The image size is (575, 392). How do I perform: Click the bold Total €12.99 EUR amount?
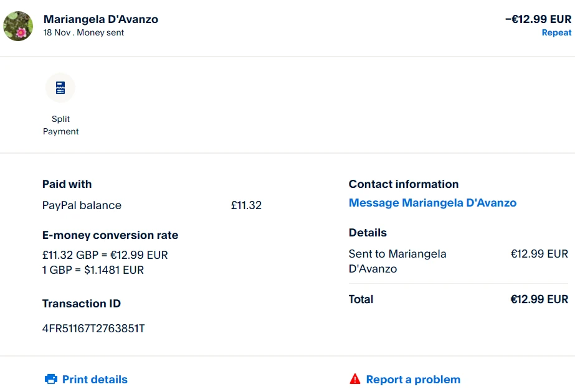539,299
